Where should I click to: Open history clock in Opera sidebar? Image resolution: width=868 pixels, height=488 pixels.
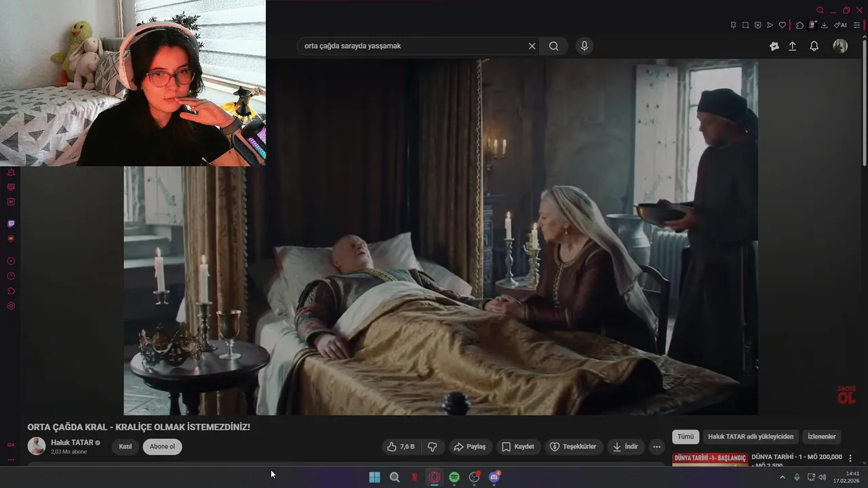(11, 276)
